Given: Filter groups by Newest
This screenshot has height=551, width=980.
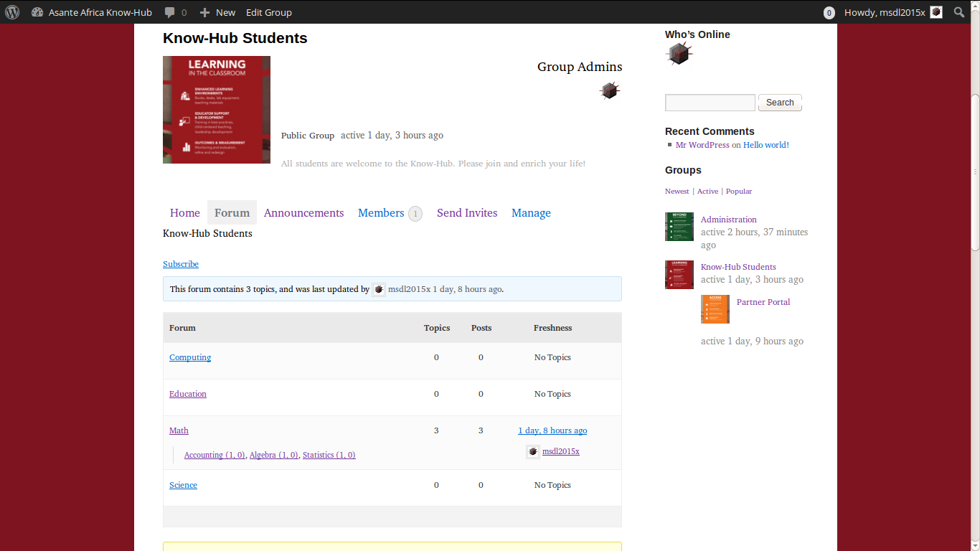Looking at the screenshot, I should pos(677,192).
